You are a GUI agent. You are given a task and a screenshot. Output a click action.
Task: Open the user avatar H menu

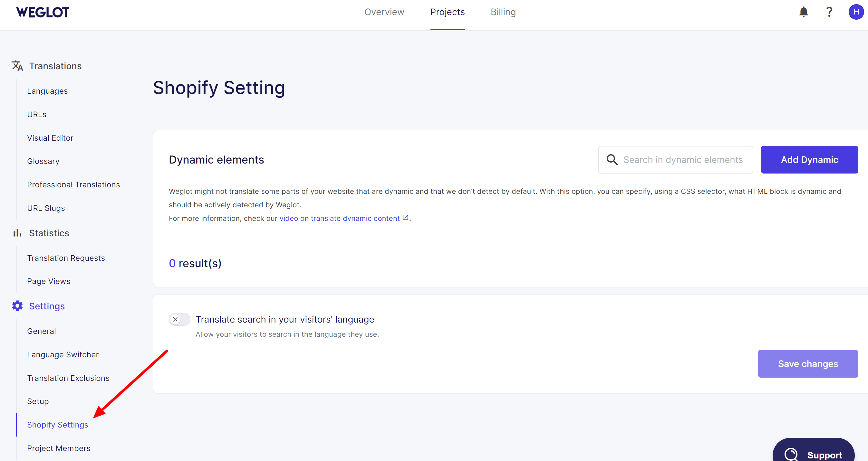856,12
